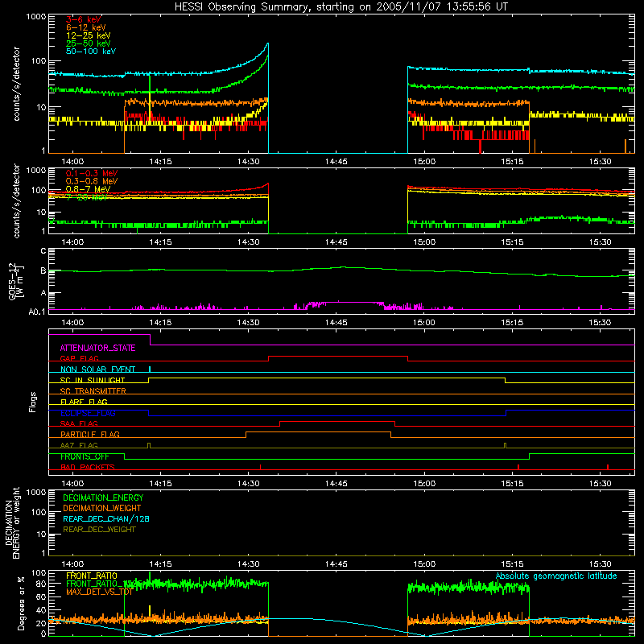The image size is (644, 644).
Task: Click the DECIMATION ENERGY or weight axis title
Action: [x=12, y=522]
